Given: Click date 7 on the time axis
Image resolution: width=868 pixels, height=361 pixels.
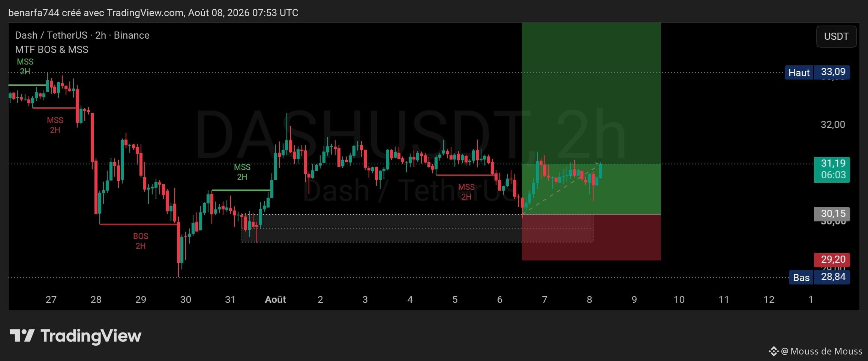Looking at the screenshot, I should [x=545, y=299].
